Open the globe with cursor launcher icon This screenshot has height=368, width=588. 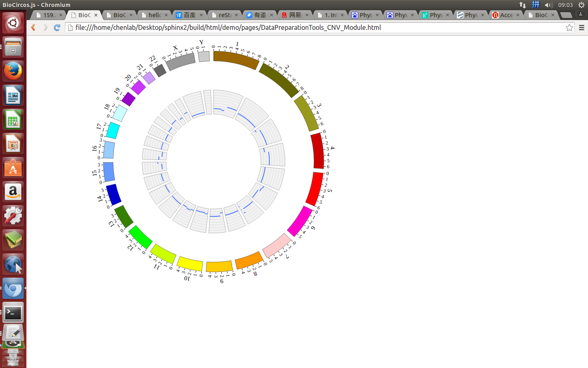(13, 264)
